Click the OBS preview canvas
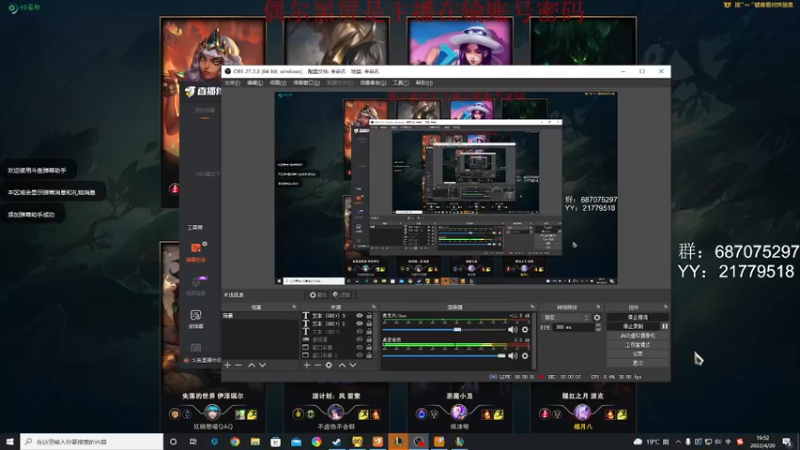 point(446,188)
